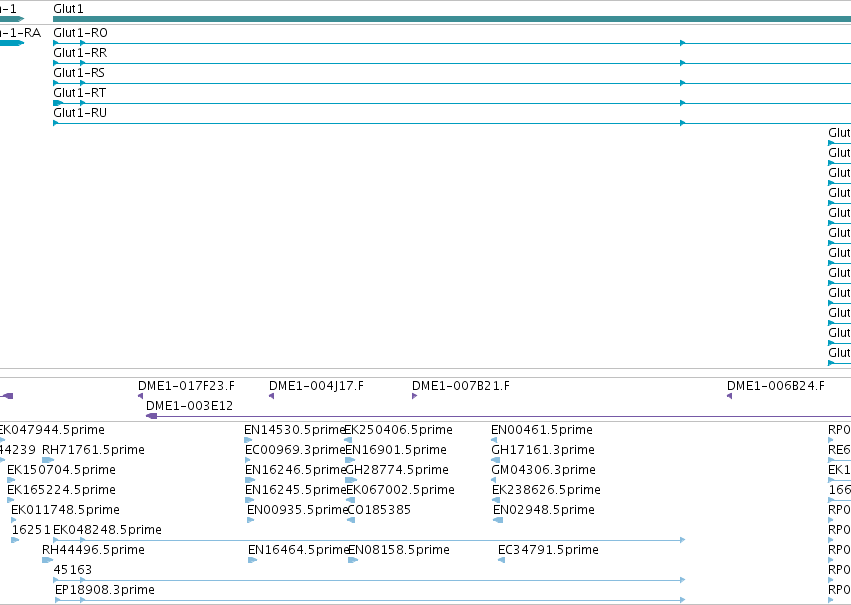This screenshot has width=851, height=605.
Task: Select the Glut1-RS transcript label
Action: pyautogui.click(x=79, y=73)
